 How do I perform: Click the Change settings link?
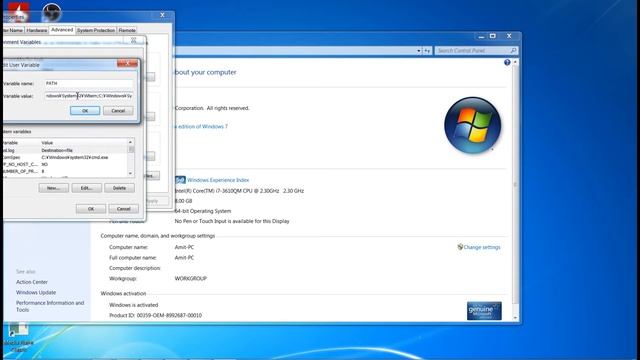click(482, 247)
